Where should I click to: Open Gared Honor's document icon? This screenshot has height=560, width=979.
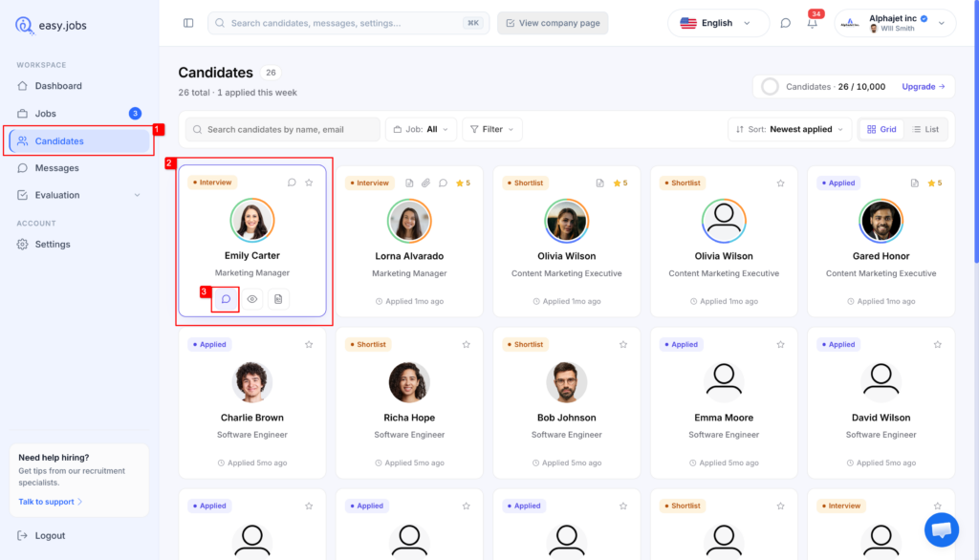click(915, 183)
